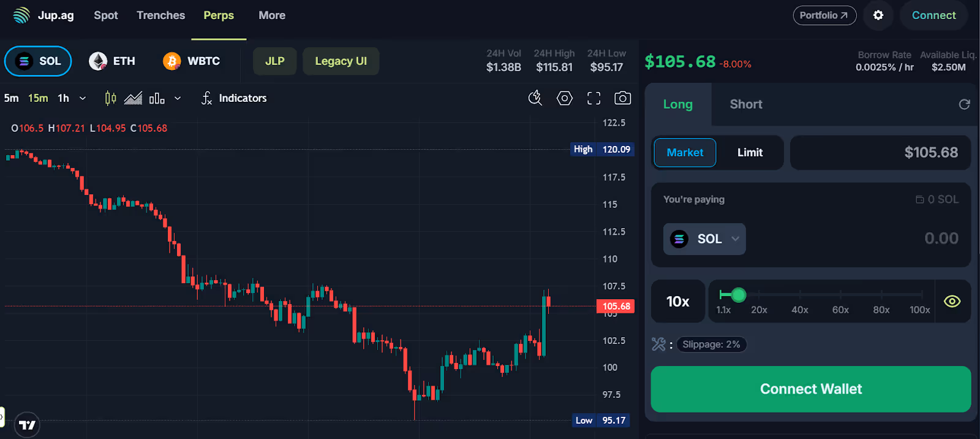This screenshot has height=439, width=980.
Task: Open chart settings hexagon icon
Action: pos(565,98)
